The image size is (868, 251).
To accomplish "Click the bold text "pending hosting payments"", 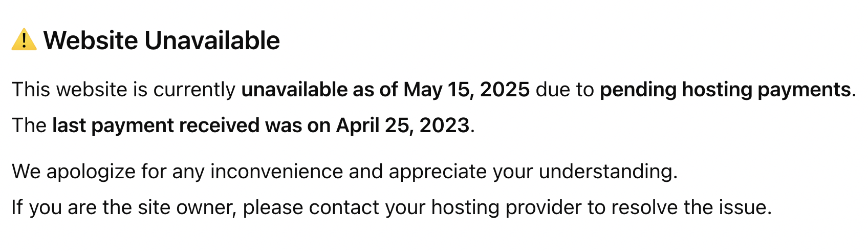I will pyautogui.click(x=725, y=90).
